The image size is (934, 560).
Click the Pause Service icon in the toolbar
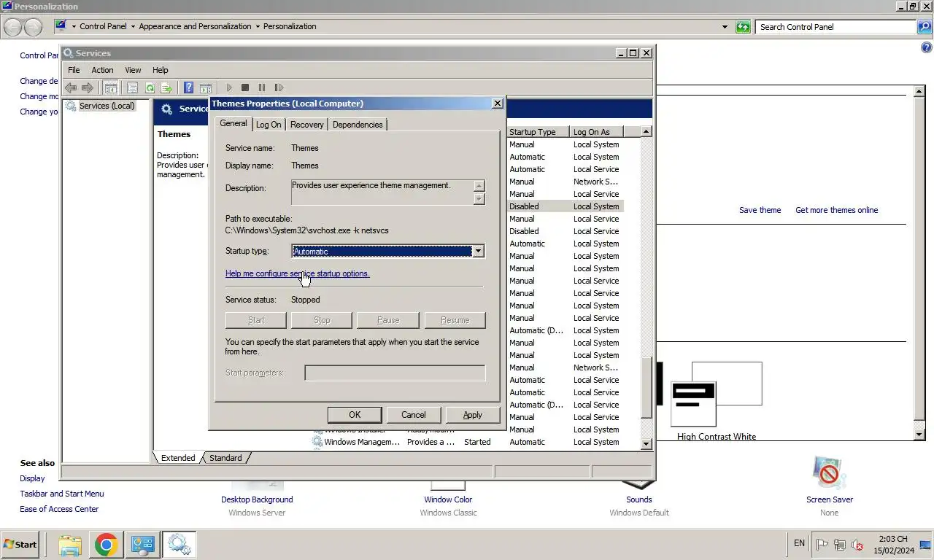click(x=262, y=87)
